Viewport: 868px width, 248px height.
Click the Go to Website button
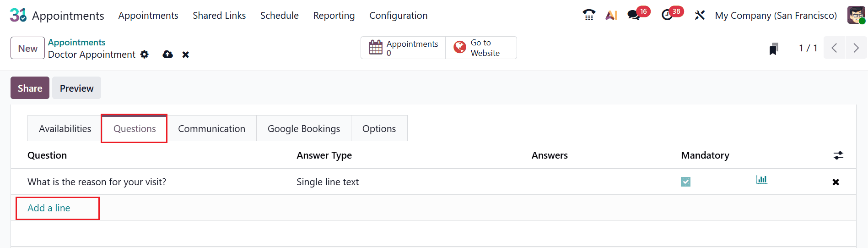click(481, 48)
